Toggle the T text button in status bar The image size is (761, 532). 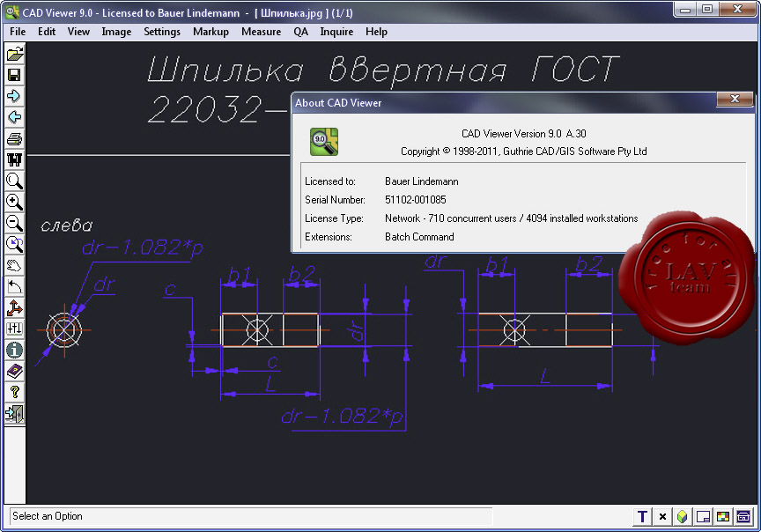pyautogui.click(x=642, y=516)
